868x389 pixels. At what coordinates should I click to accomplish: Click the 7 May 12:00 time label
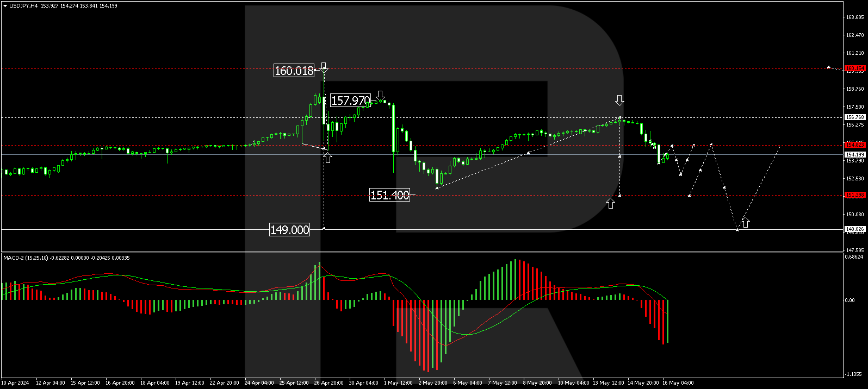click(x=503, y=383)
